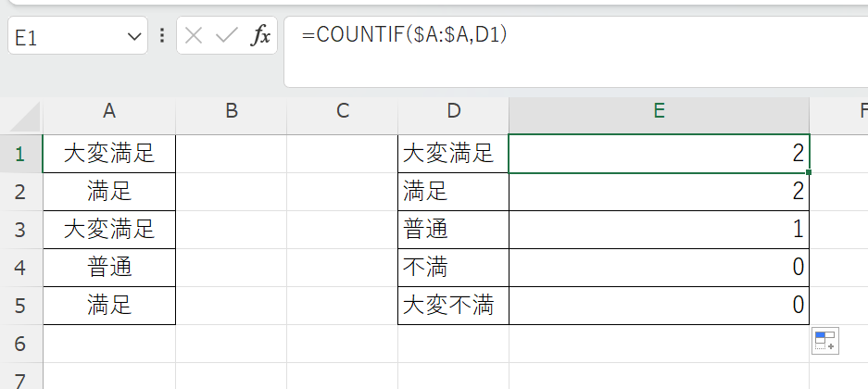
Task: Click cell A4 containing 普通
Action: 109,268
